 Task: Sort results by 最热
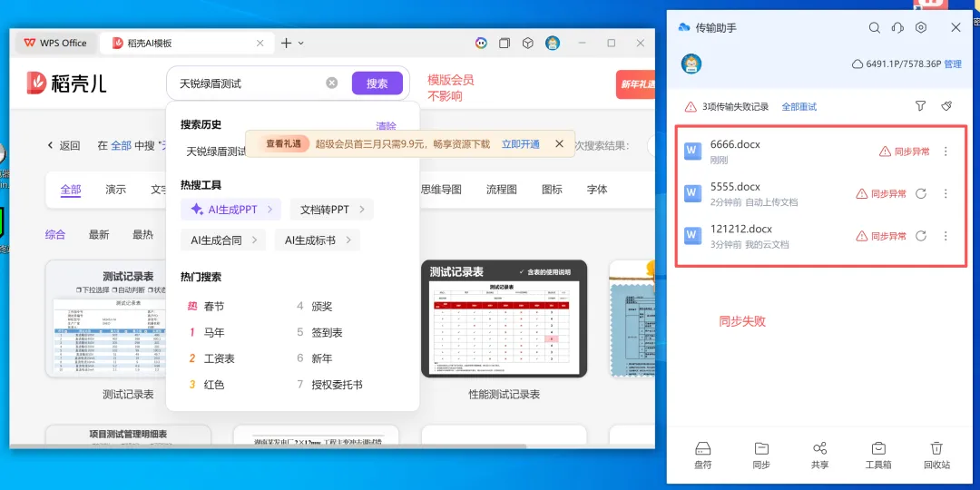click(142, 234)
